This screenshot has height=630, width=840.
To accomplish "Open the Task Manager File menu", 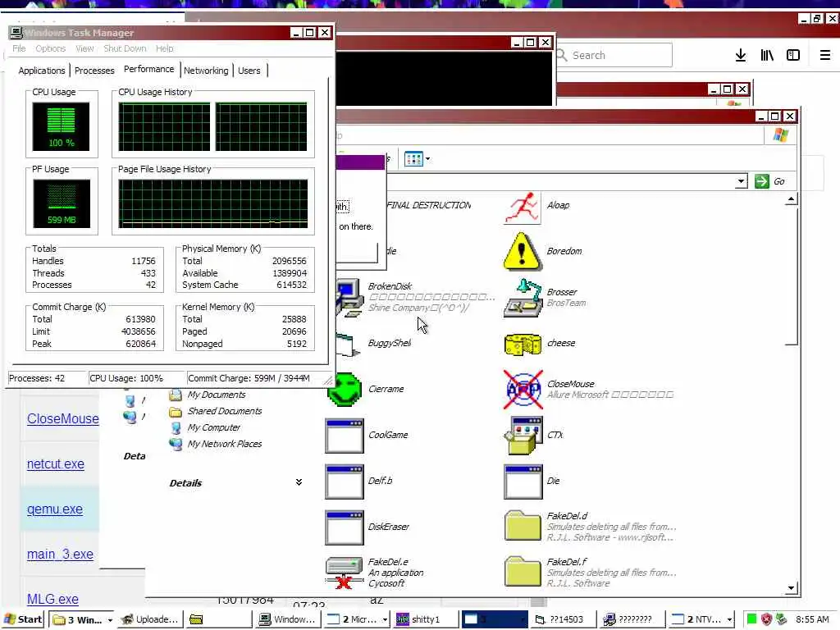I will click(20, 48).
